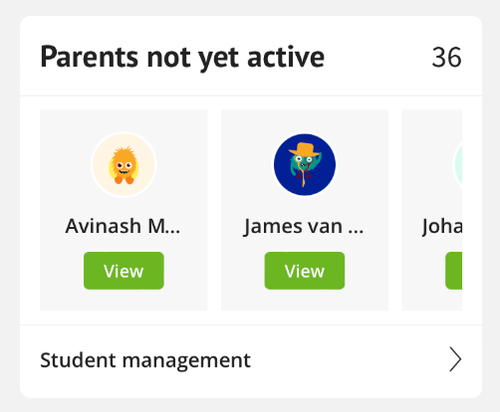Open the Student management row
Image resolution: width=500 pixels, height=412 pixels.
click(x=251, y=360)
